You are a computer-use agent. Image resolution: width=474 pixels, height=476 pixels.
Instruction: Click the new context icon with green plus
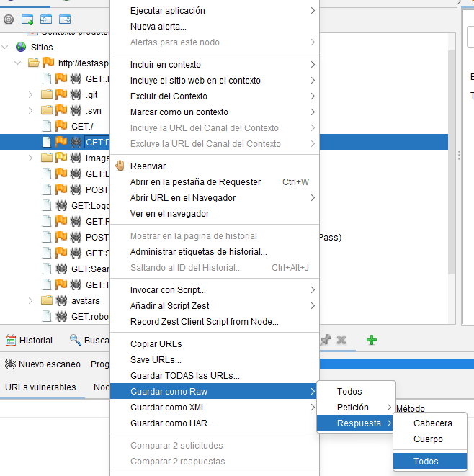[x=27, y=19]
